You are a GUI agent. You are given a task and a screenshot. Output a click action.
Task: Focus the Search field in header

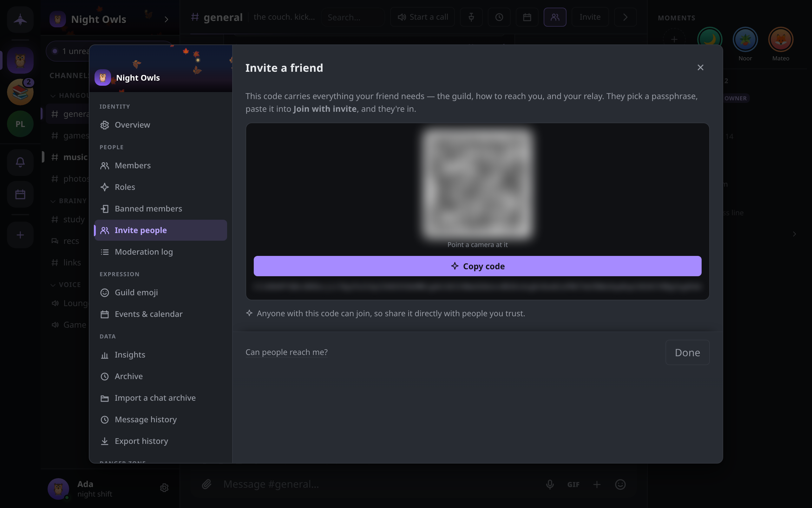point(353,17)
